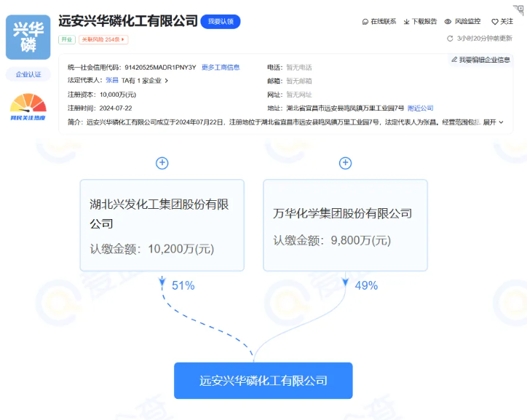
Task: Expand 关联风险 254条 tag
Action: [103, 39]
